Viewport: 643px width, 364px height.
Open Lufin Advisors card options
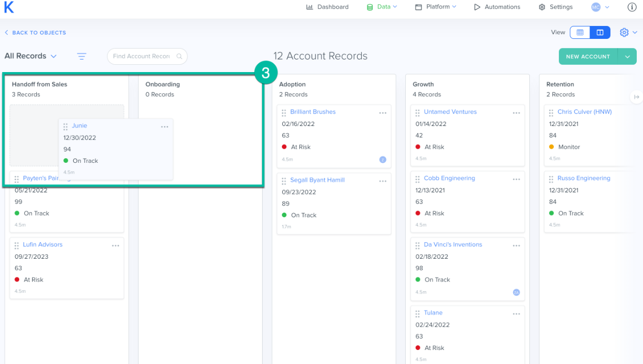coord(116,245)
